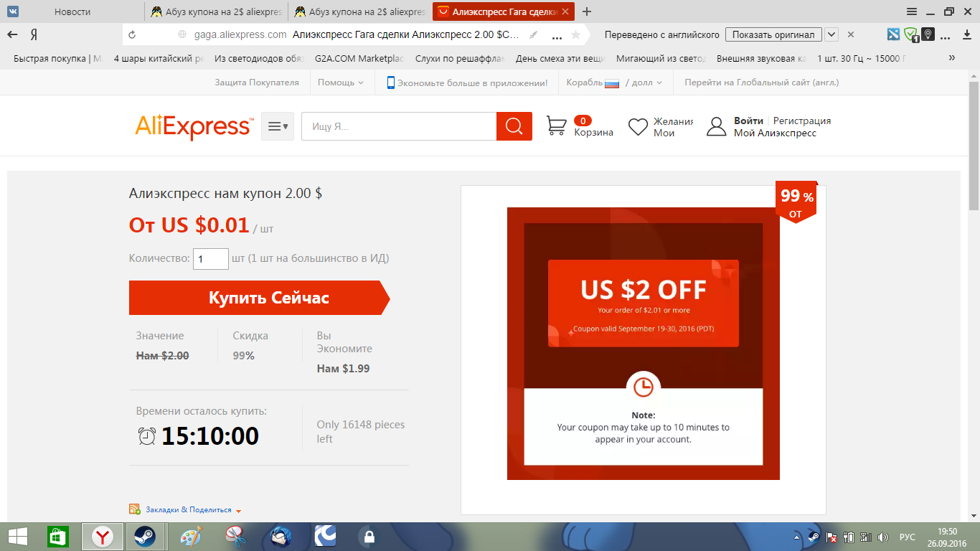
Task: Focus the AliExpress search field
Action: 399,126
